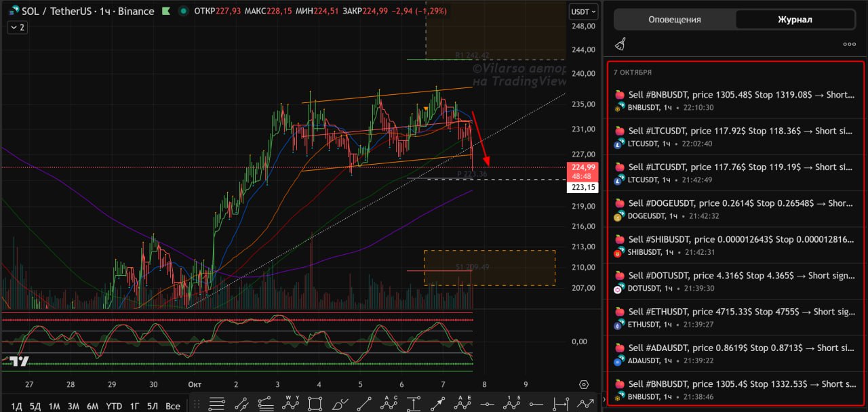Image resolution: width=868 pixels, height=412 pixels.
Task: Open the three-dots menu in the log panel
Action: tap(849, 44)
